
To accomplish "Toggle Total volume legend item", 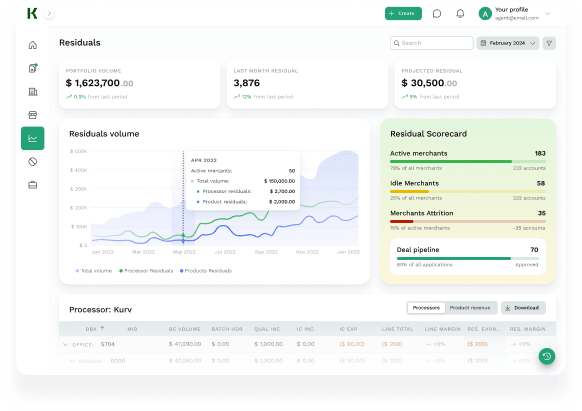I will [94, 271].
